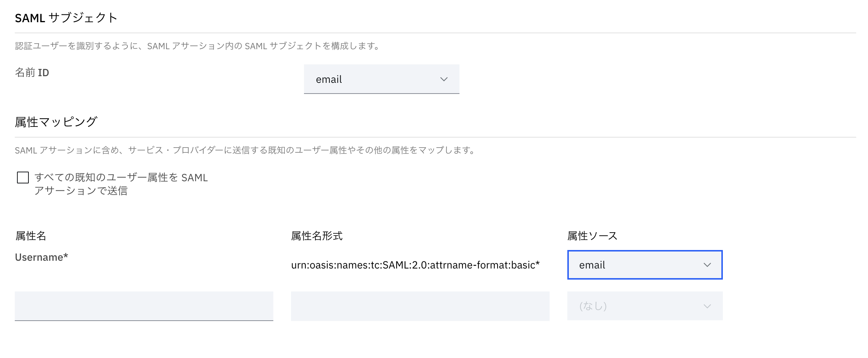Click the 属性ソース column header
The width and height of the screenshot is (868, 358).
pos(592,236)
